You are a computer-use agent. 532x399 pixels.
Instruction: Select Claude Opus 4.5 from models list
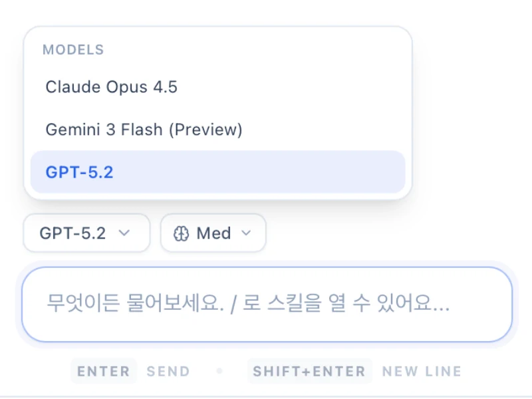click(x=111, y=87)
